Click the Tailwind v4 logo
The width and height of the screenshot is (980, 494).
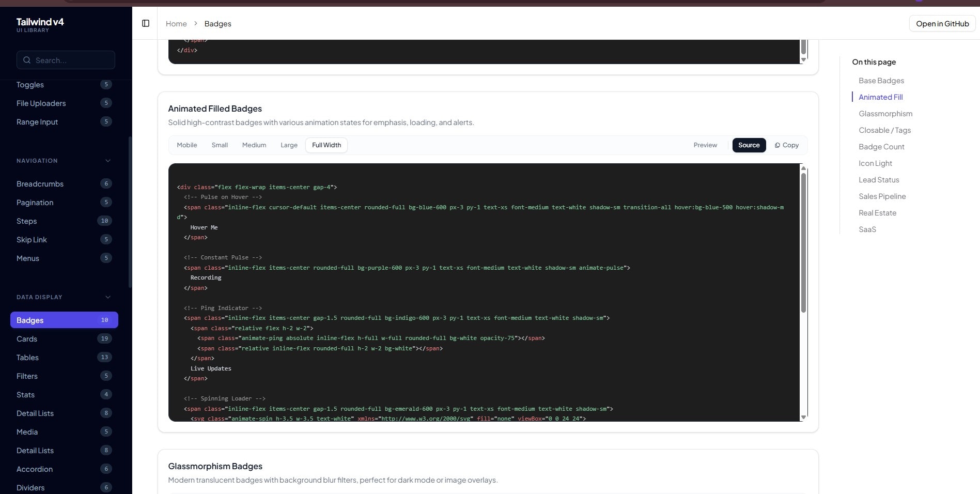40,22
